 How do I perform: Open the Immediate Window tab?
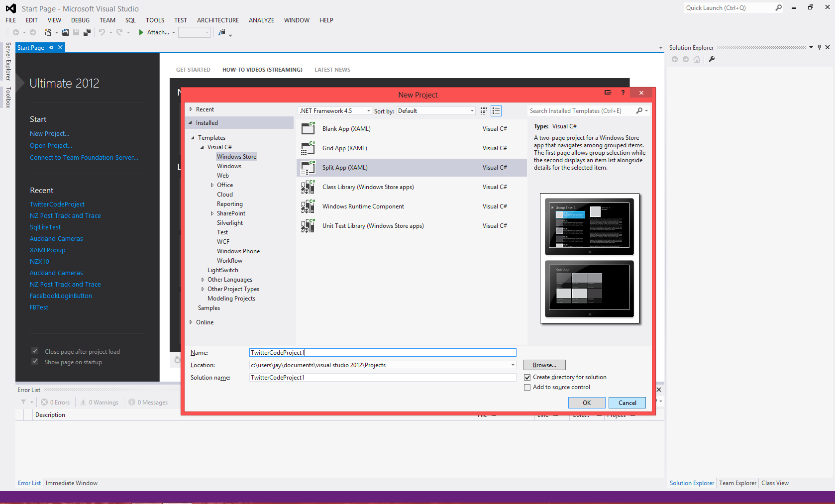tap(72, 483)
